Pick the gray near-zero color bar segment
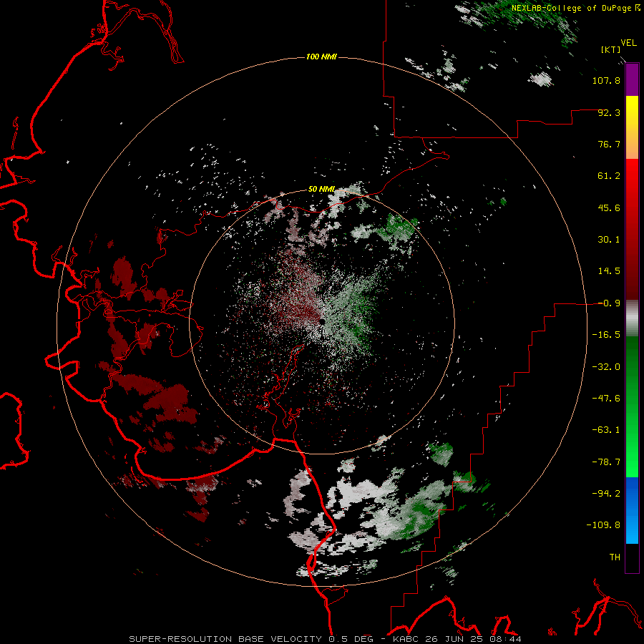 click(632, 318)
